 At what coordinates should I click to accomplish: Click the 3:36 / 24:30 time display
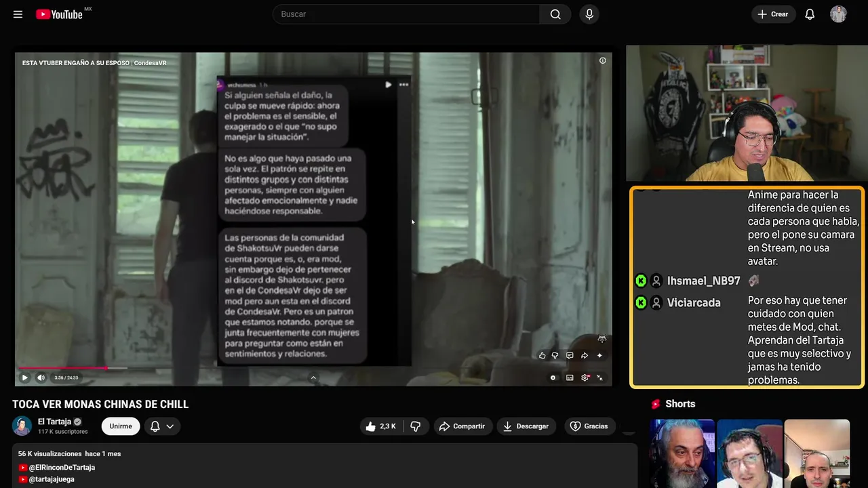(x=66, y=378)
